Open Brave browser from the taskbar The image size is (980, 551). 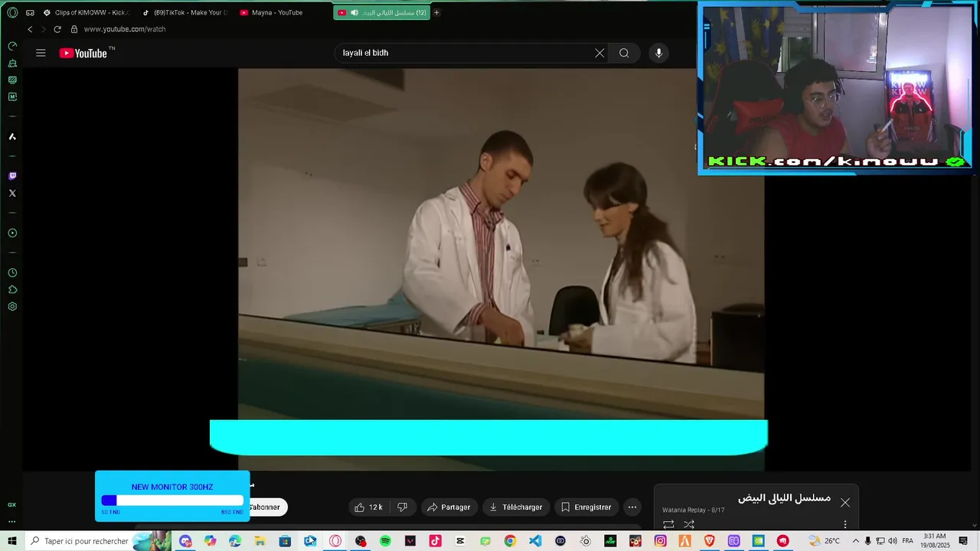(x=710, y=541)
